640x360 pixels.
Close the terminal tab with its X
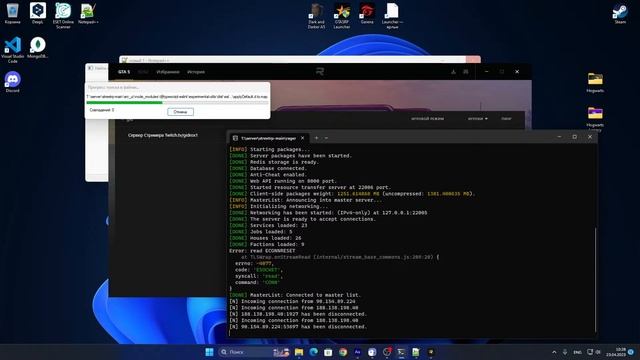(302, 138)
